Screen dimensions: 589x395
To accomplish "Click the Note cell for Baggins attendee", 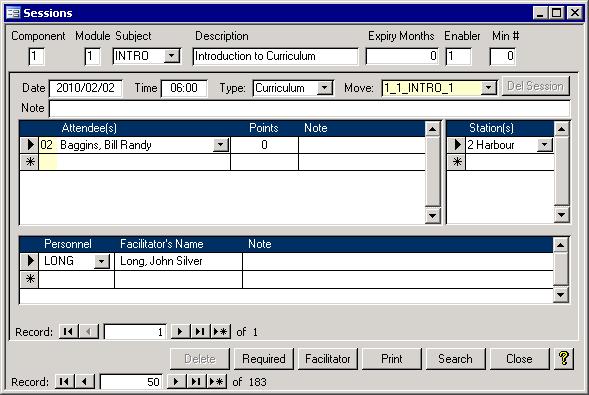I will point(362,145).
